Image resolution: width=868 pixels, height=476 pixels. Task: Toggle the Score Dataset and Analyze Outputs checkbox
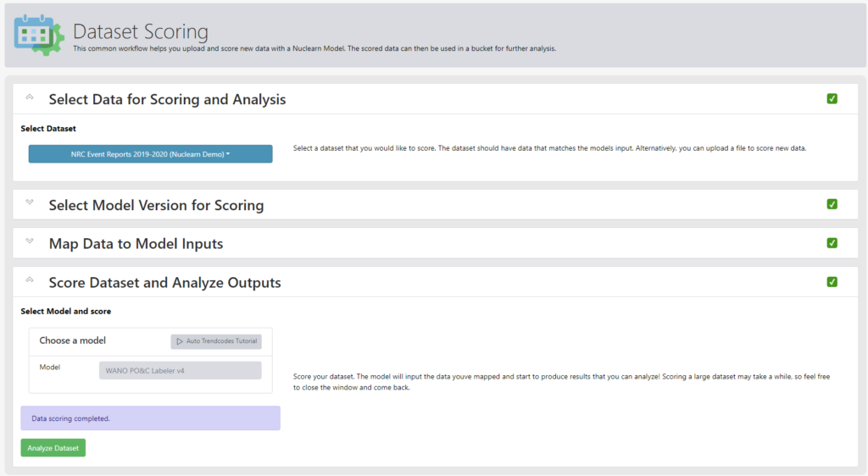pos(832,282)
